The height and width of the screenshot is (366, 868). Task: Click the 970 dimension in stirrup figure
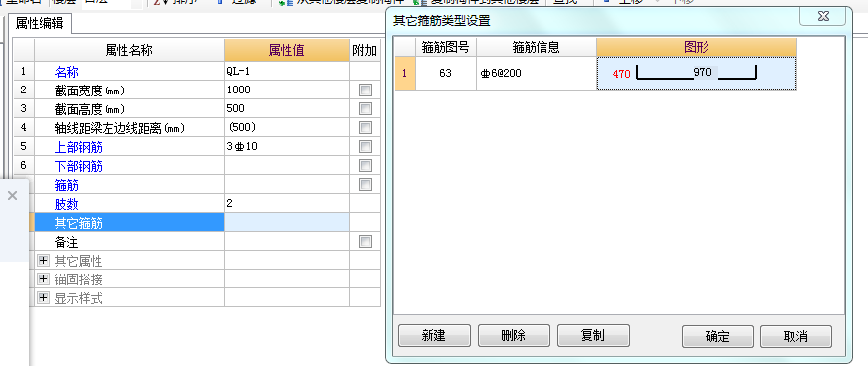702,72
